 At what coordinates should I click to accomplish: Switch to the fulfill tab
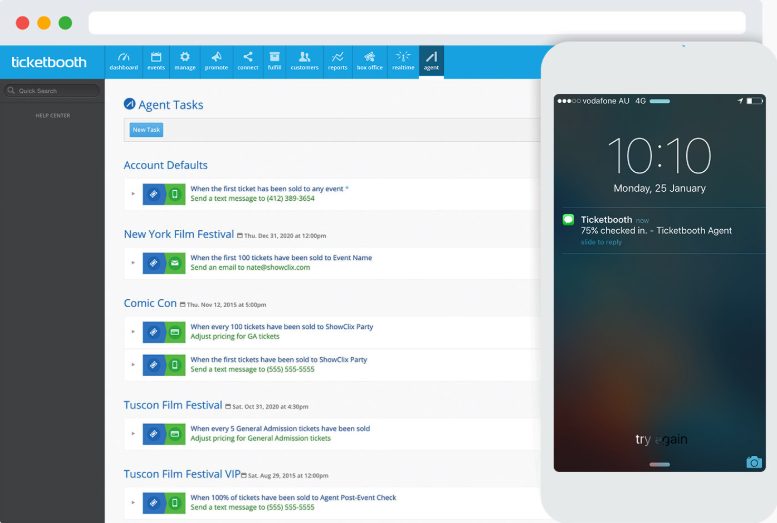tap(274, 61)
